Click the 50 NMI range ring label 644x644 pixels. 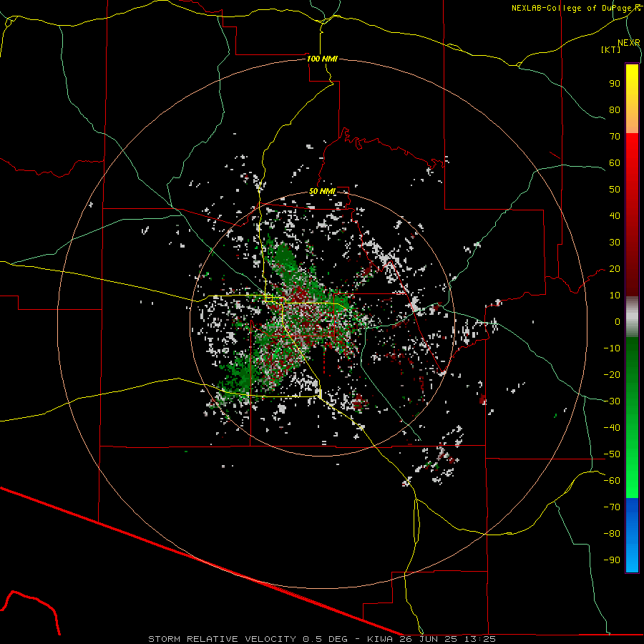pyautogui.click(x=322, y=191)
